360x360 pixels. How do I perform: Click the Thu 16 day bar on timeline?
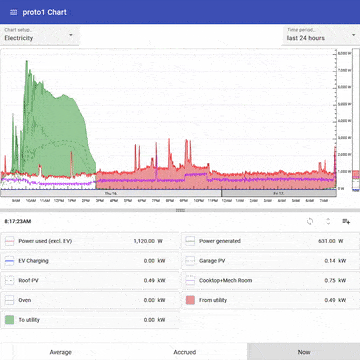pos(111,193)
